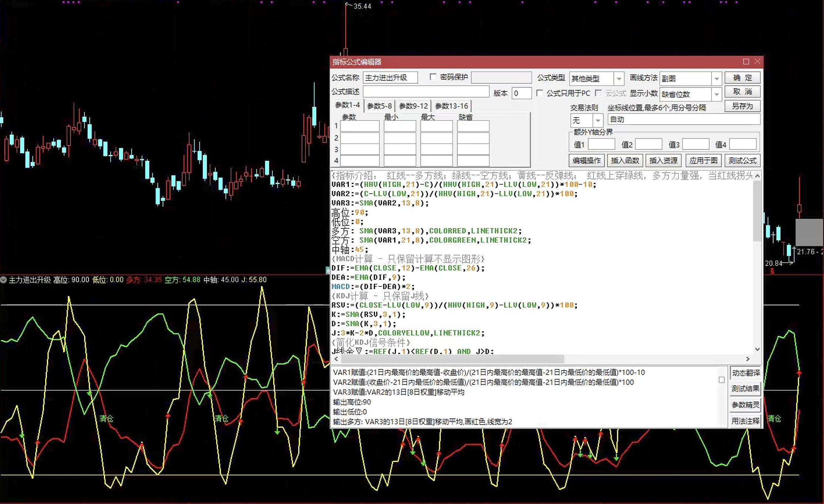Click parameter row 1 name cell
Image resolution: width=824 pixels, height=504 pixels.
pyautogui.click(x=360, y=126)
